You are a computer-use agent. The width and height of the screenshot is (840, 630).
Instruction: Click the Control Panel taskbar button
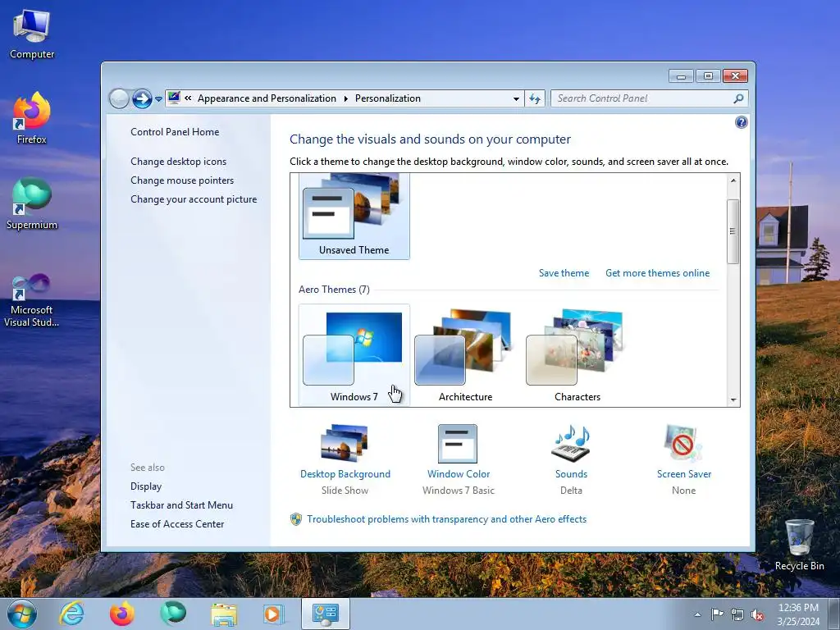[325, 614]
